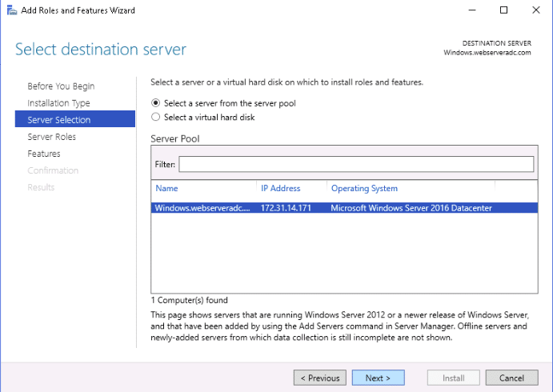Maximize the wizard window

(503, 10)
